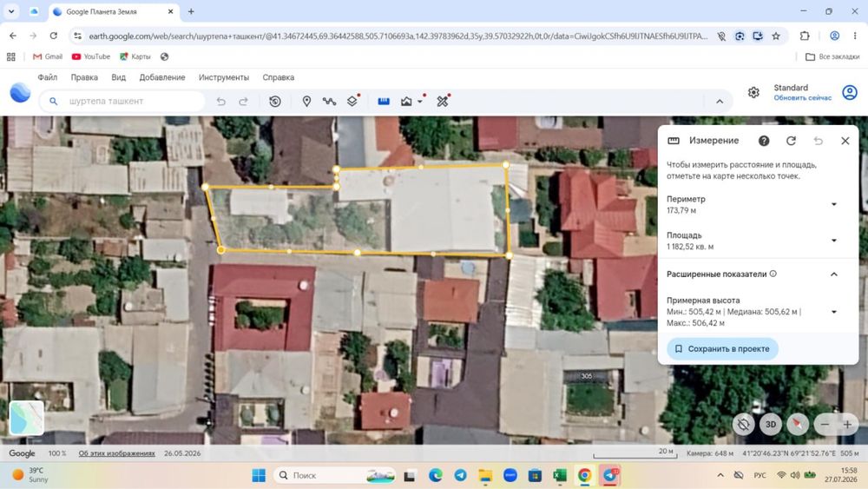Open help icon in the Измерение panel
Image resolution: width=868 pixels, height=489 pixels.
(764, 141)
